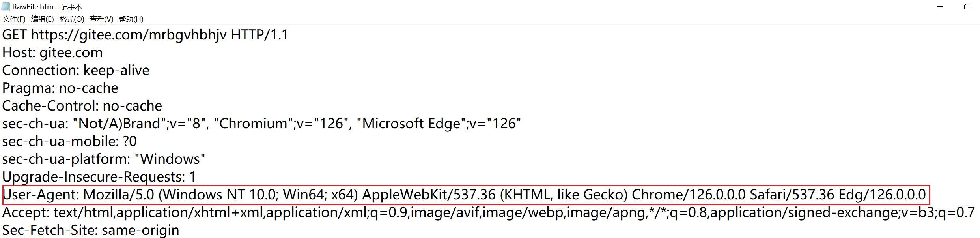Click on the Host: gitee.com line
The width and height of the screenshot is (980, 238).
[x=52, y=52]
